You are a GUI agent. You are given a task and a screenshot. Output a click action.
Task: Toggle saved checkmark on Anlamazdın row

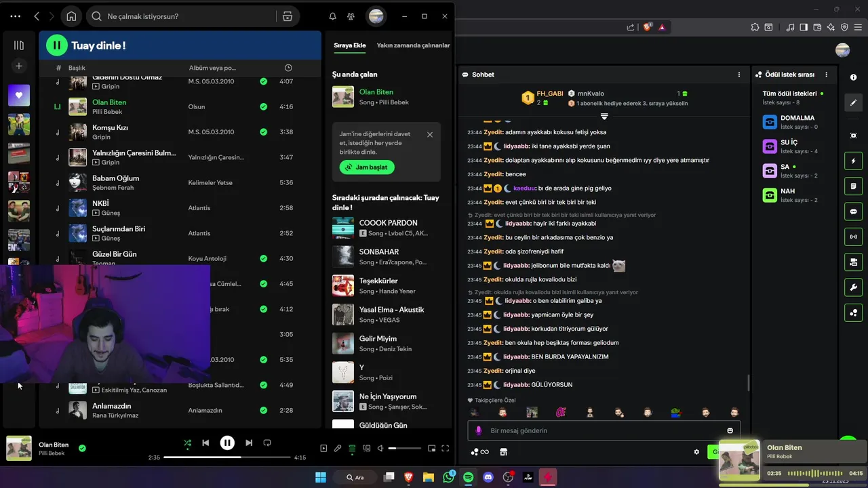tap(264, 410)
